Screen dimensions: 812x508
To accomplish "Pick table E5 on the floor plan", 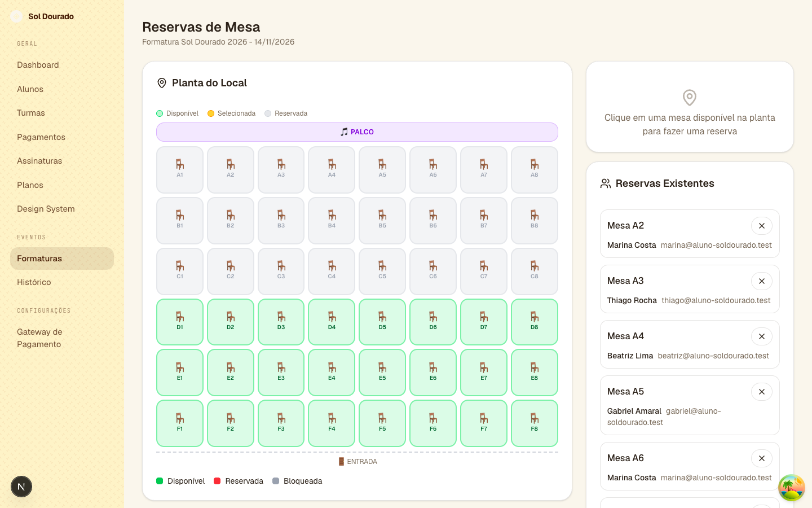I will pos(382,373).
